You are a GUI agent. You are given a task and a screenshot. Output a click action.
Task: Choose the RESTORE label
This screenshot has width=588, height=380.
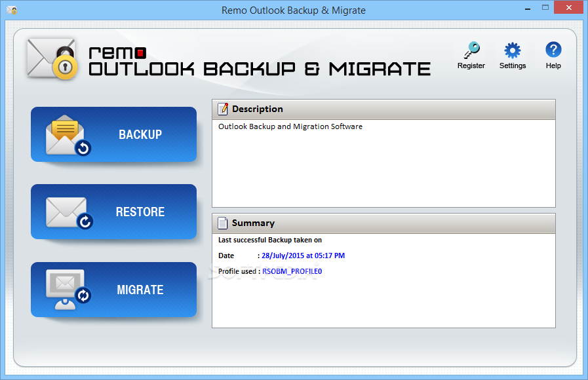pyautogui.click(x=140, y=212)
